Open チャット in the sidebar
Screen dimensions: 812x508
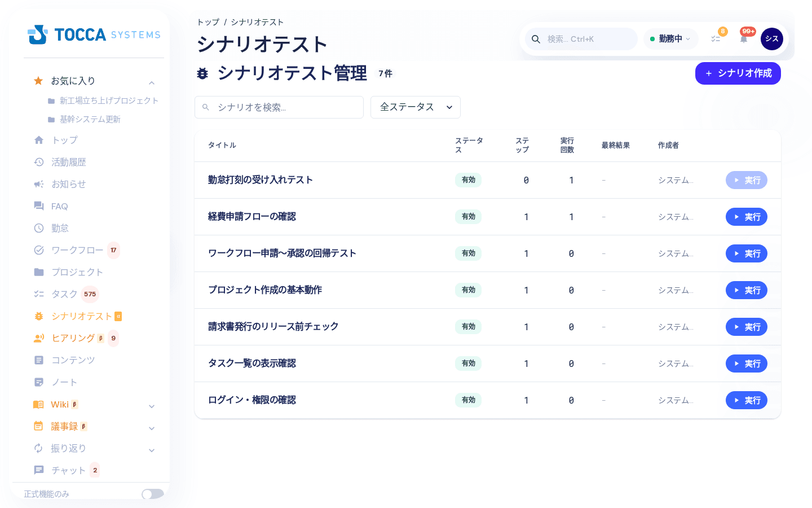pyautogui.click(x=68, y=470)
